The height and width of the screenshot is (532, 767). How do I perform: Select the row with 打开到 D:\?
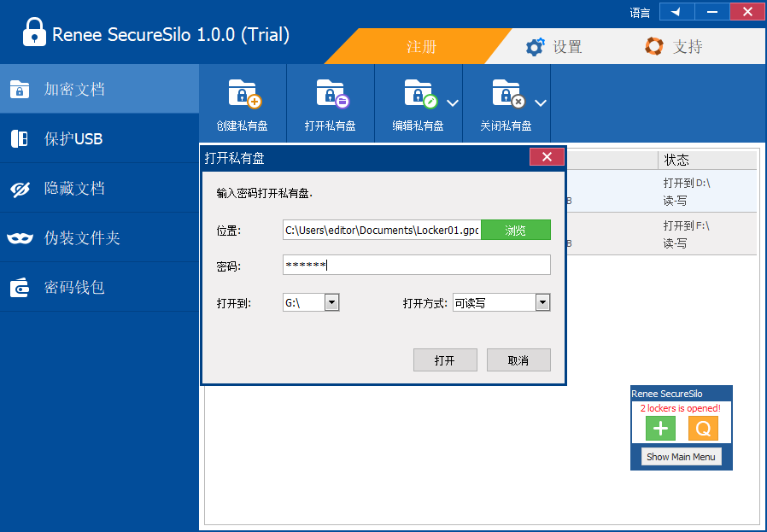660,191
